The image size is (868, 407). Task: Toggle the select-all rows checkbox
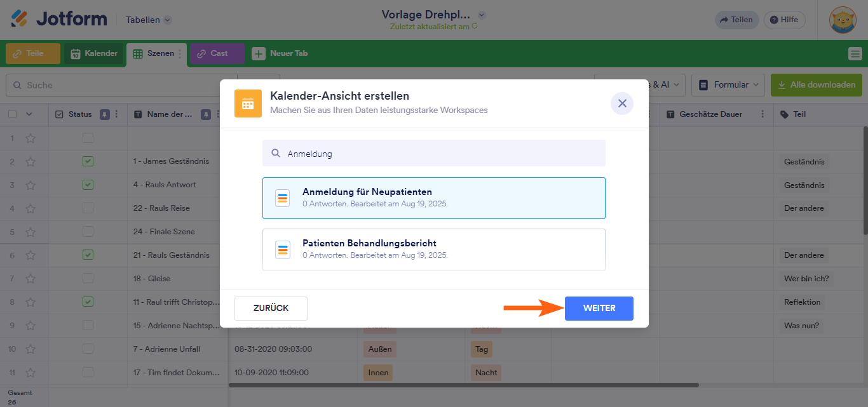[x=13, y=114]
